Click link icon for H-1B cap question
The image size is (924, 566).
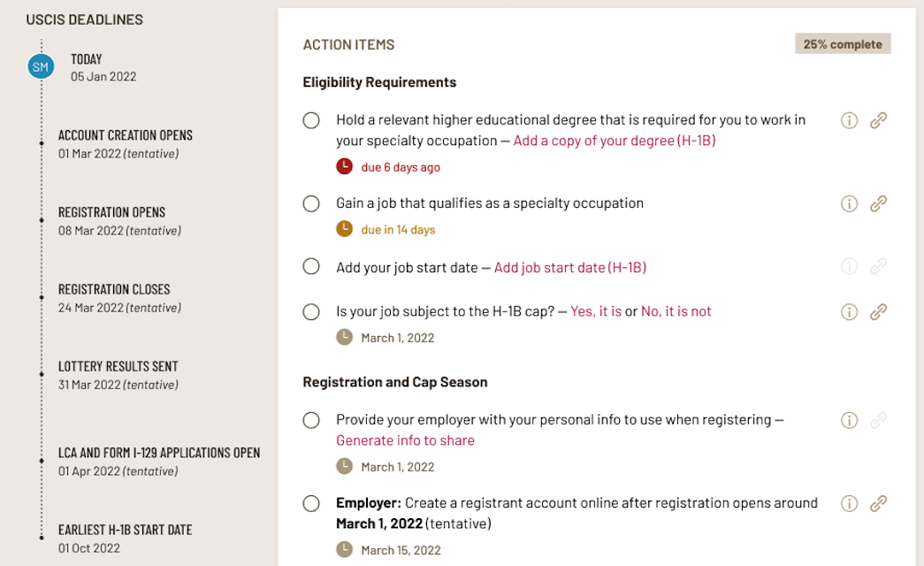coord(878,311)
